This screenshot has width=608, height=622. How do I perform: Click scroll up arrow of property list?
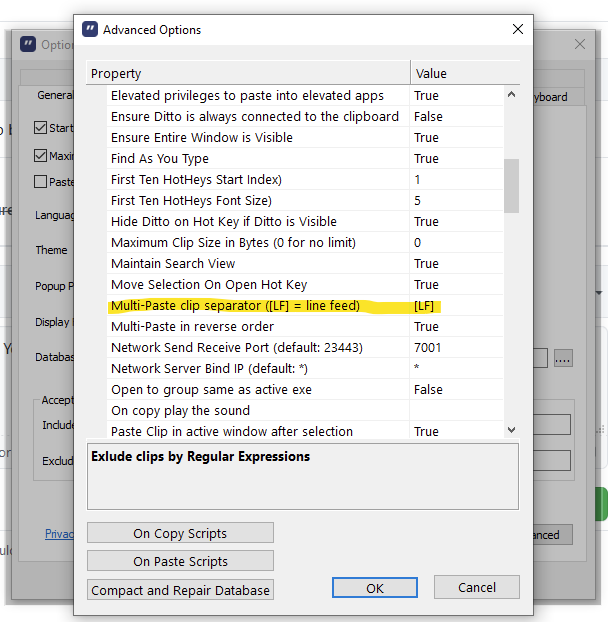511,94
